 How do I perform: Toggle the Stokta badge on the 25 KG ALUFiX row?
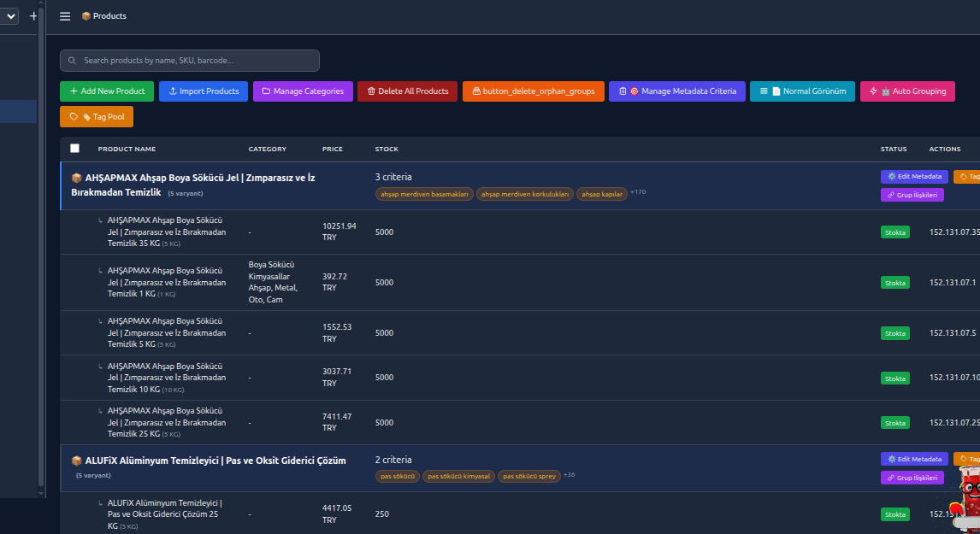pyautogui.click(x=894, y=513)
